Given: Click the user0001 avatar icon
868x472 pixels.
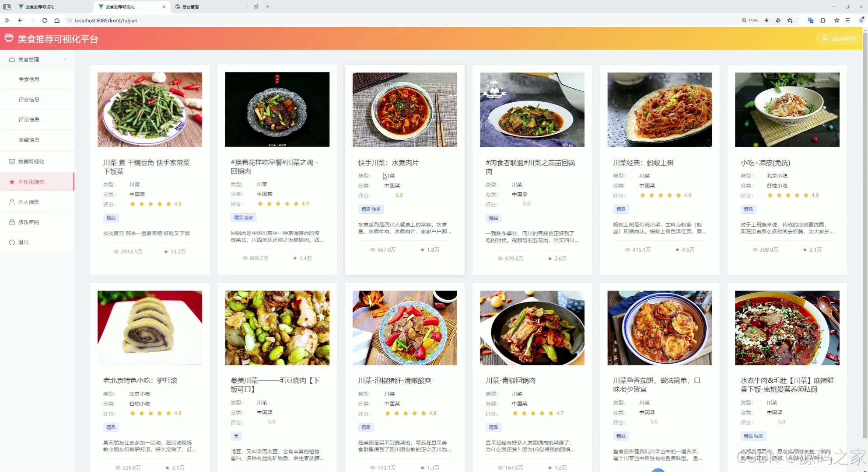Looking at the screenshot, I should 825,38.
